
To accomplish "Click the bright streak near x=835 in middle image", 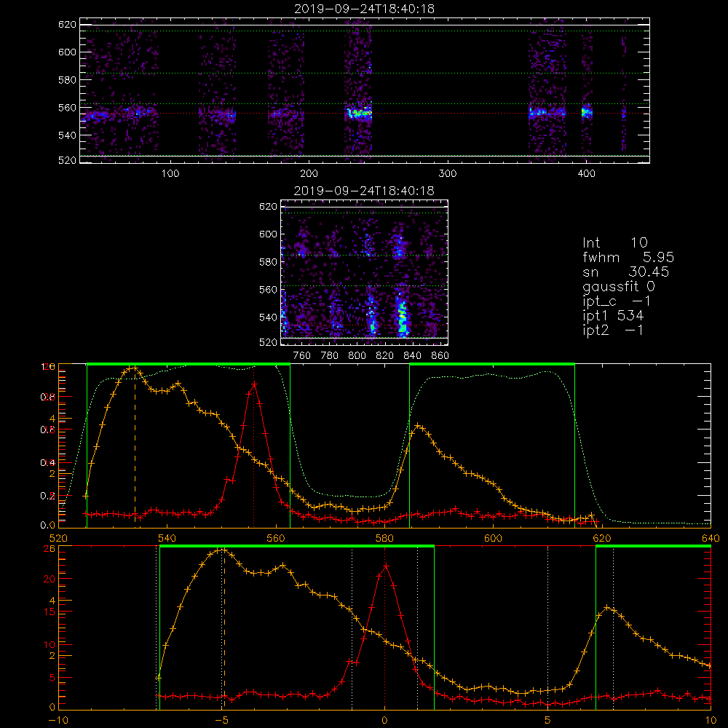I will pos(403,317).
